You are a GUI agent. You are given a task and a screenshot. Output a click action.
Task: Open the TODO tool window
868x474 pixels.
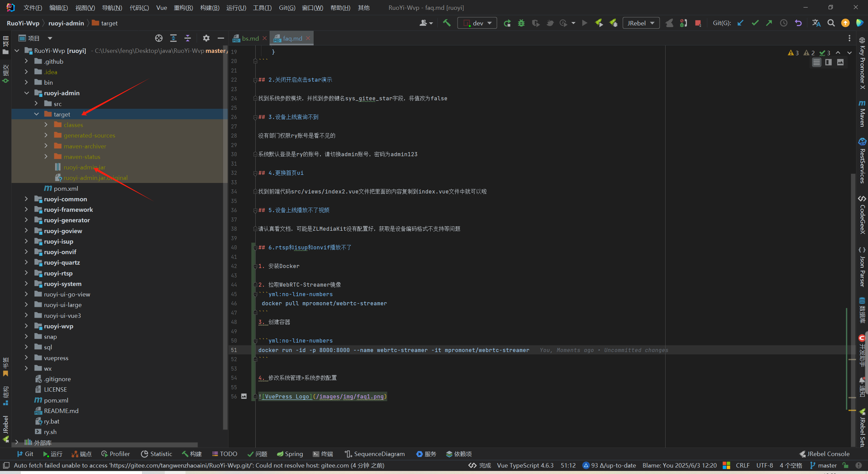pos(224,454)
